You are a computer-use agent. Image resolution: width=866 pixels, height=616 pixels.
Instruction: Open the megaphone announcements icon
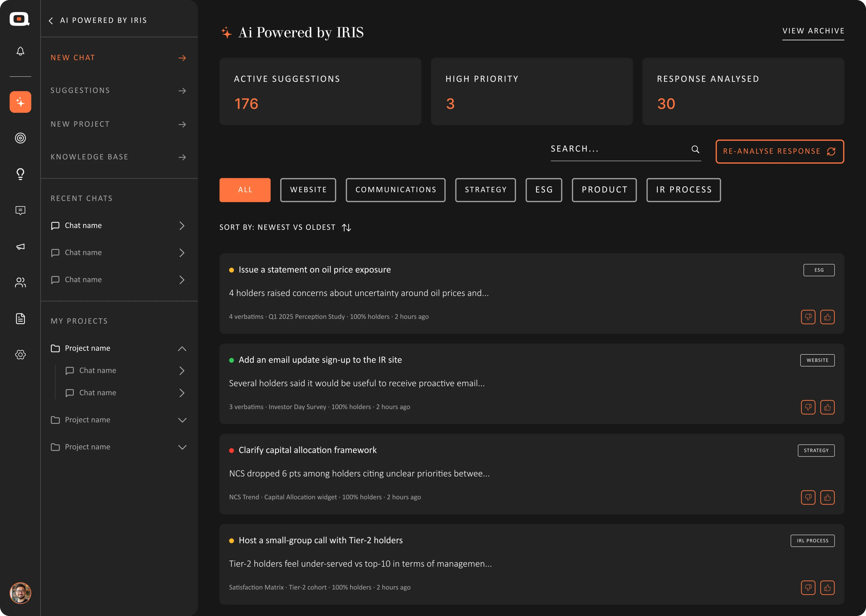[20, 247]
